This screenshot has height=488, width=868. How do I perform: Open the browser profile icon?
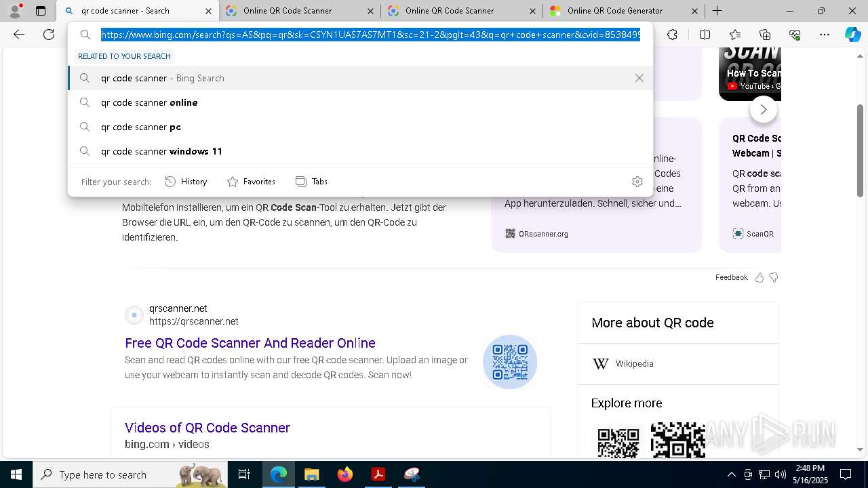[15, 10]
